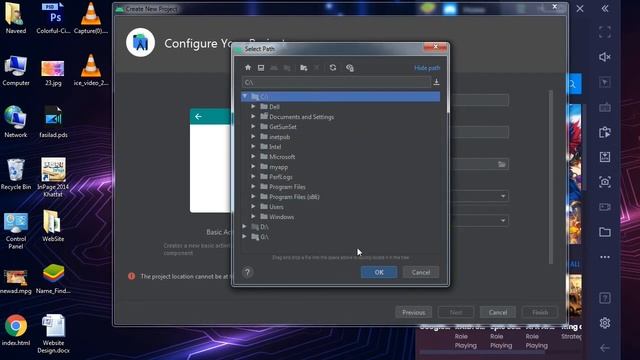The width and height of the screenshot is (640, 360).
Task: Click the Hide path link
Action: [427, 68]
